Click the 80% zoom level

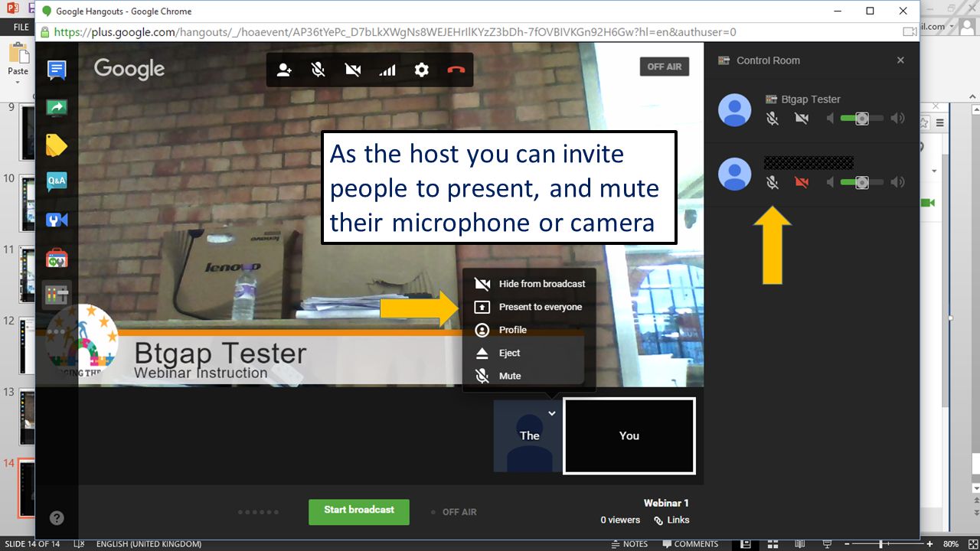click(951, 544)
